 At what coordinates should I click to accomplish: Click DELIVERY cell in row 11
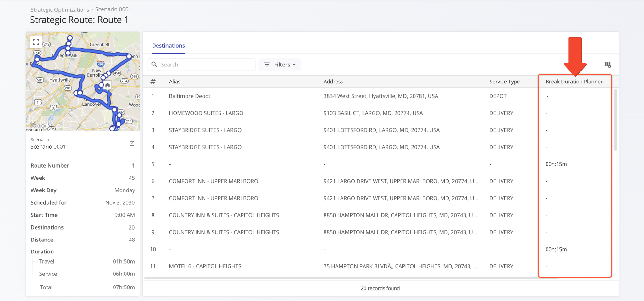point(501,266)
